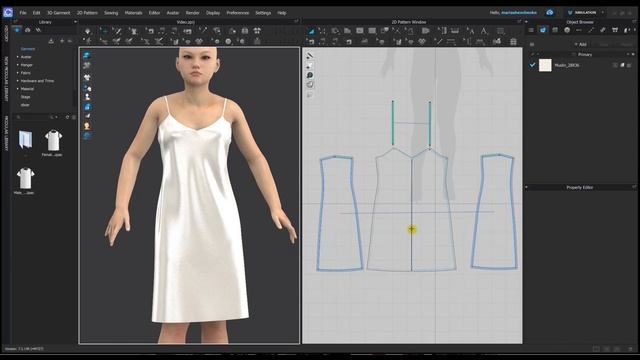Click the first letter-A annotation tool in the 2D toolbar
Image resolution: width=640 pixels, height=360 pixels.
tap(471, 31)
